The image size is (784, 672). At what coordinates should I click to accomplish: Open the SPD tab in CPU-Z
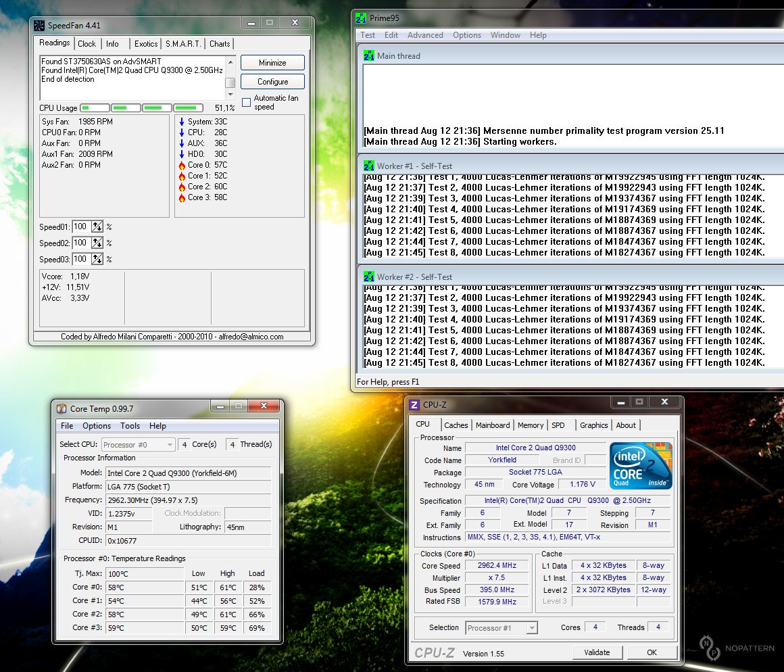(558, 425)
